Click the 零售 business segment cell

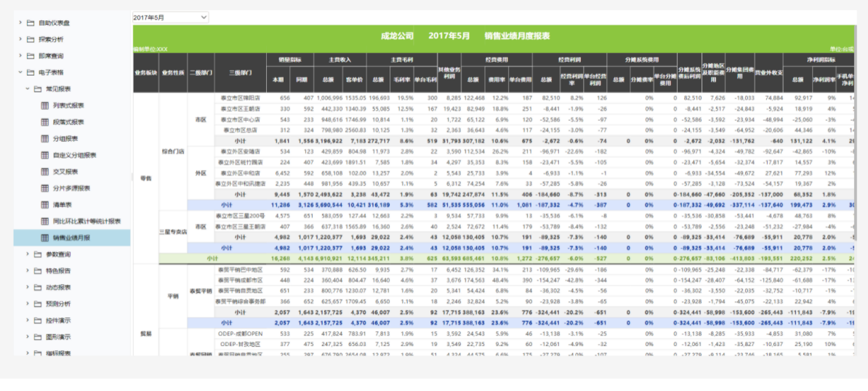[146, 178]
